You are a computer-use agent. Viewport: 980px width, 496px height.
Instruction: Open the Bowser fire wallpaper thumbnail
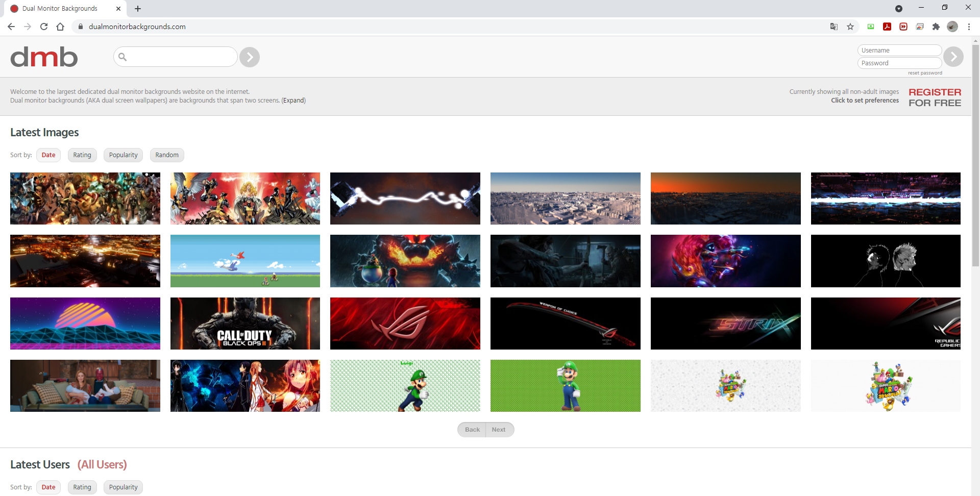(x=405, y=261)
